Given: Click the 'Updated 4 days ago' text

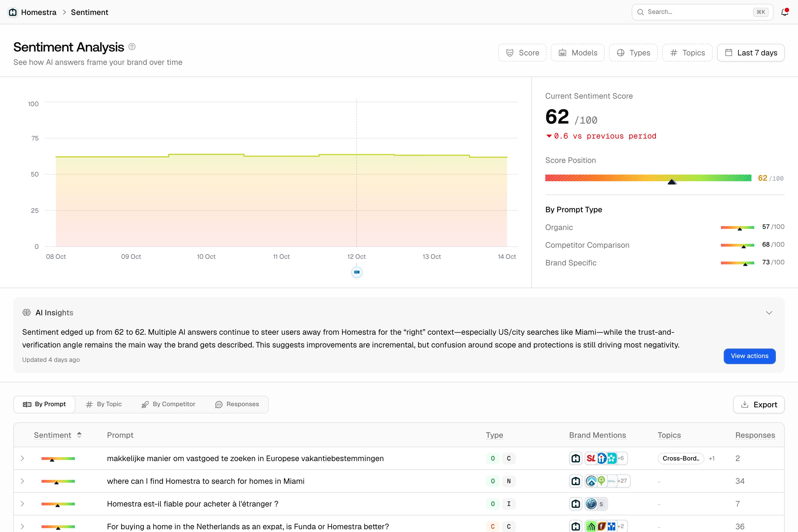Looking at the screenshot, I should pos(51,360).
